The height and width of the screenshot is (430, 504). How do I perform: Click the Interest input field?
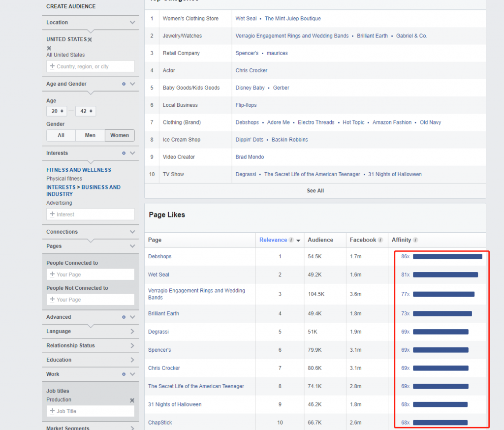pyautogui.click(x=91, y=215)
